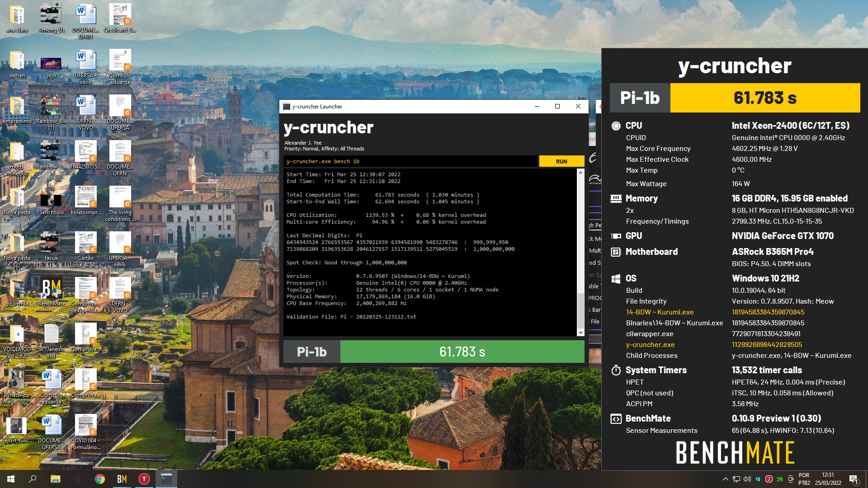Select the sem-t_tulo... image icon
This screenshot has width=868, height=488.
[17, 430]
